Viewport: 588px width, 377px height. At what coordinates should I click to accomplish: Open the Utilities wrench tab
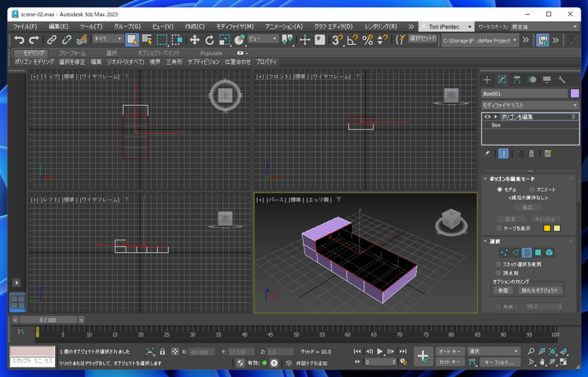pos(562,79)
